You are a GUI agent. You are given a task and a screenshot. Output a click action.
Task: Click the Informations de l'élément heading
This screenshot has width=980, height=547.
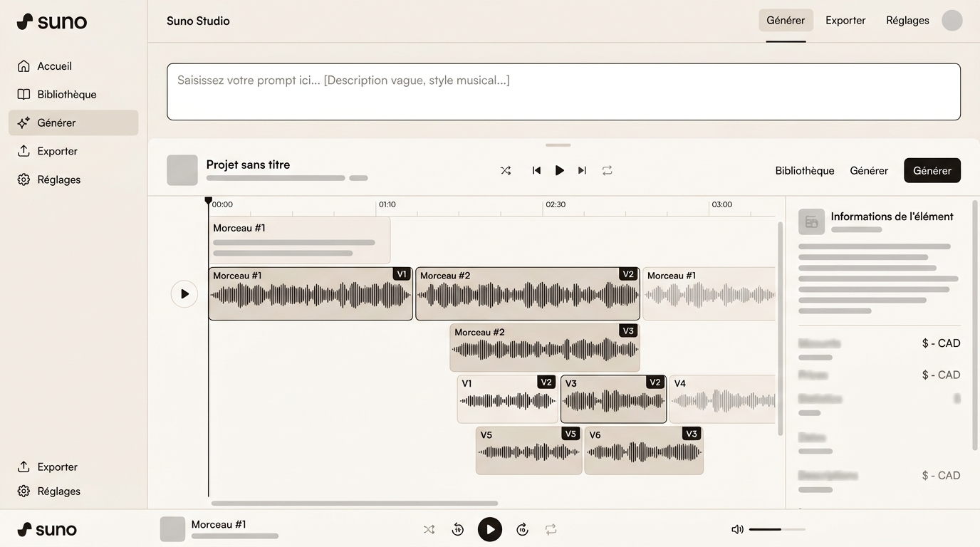pos(892,217)
